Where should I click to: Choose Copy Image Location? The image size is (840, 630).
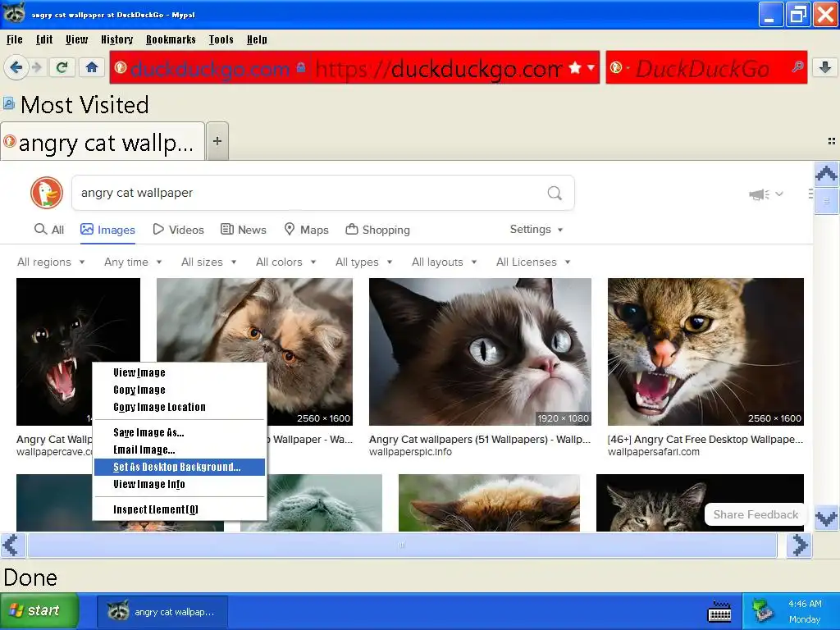(x=180, y=407)
